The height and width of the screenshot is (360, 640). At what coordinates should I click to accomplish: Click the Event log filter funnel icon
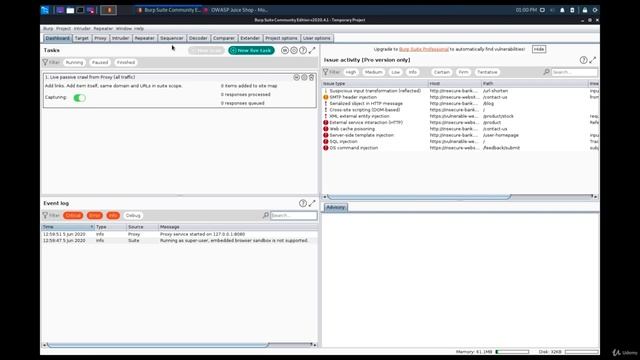pyautogui.click(x=45, y=215)
